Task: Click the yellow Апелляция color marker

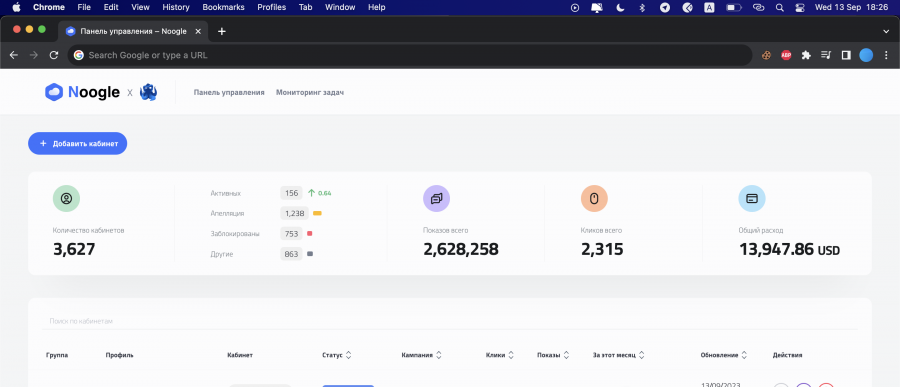Action: 317,213
